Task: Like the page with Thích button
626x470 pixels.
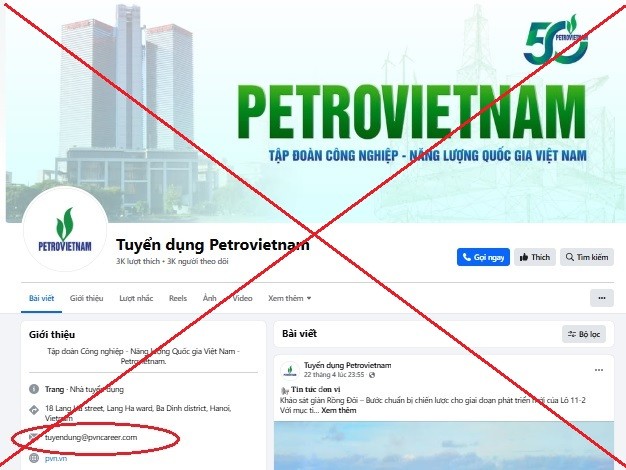Action: (535, 257)
